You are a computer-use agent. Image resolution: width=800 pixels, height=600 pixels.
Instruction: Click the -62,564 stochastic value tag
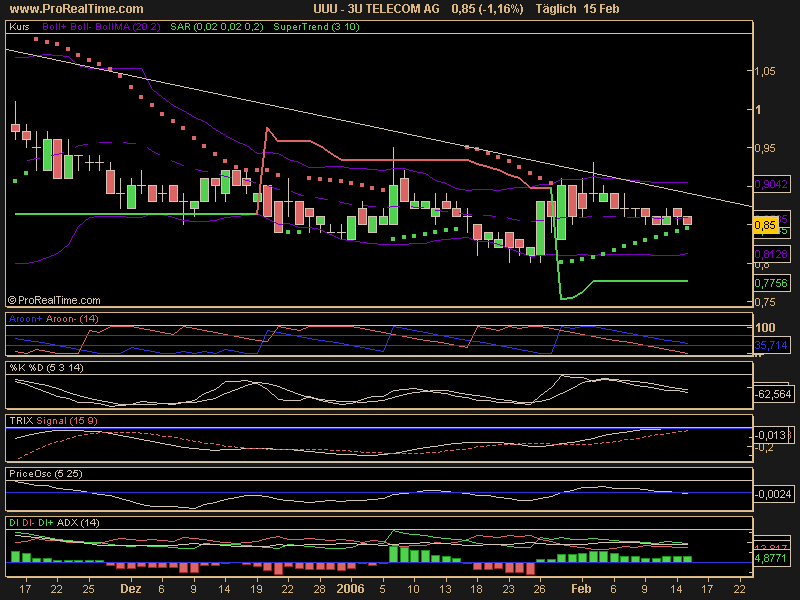[x=773, y=394]
